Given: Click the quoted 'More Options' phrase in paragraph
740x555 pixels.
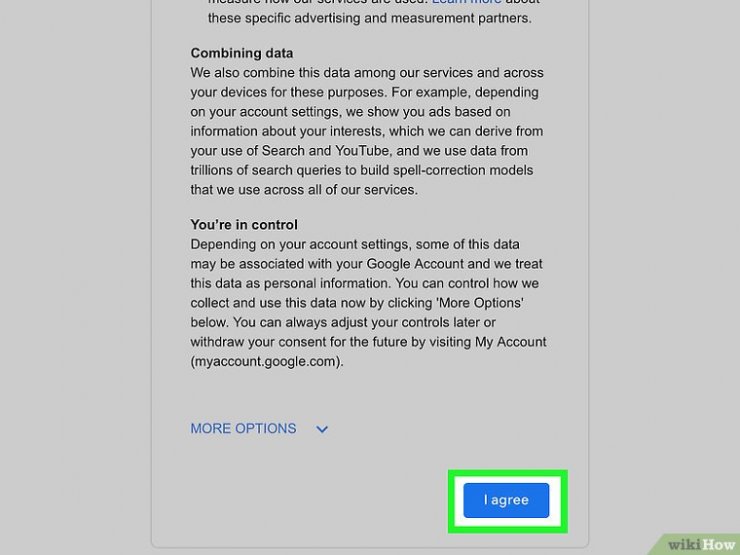Looking at the screenshot, I should pos(481,303).
